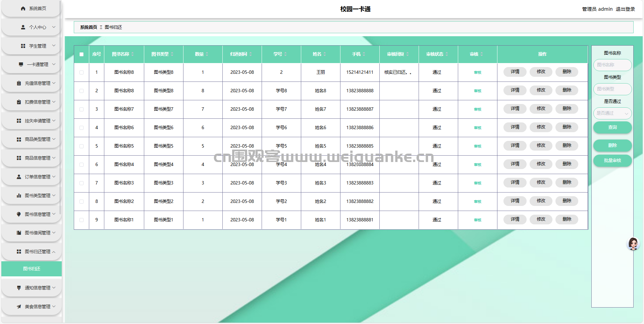Toggle the select-all header checkbox
Screen dimensions: 644x324
82,54
